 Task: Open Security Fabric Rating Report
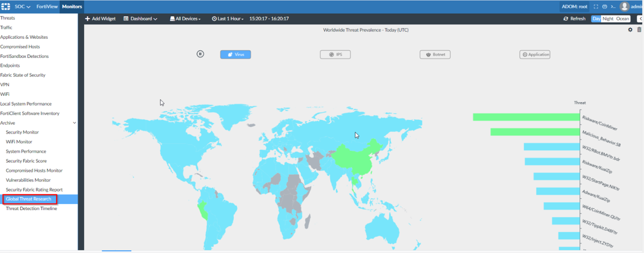click(x=34, y=190)
